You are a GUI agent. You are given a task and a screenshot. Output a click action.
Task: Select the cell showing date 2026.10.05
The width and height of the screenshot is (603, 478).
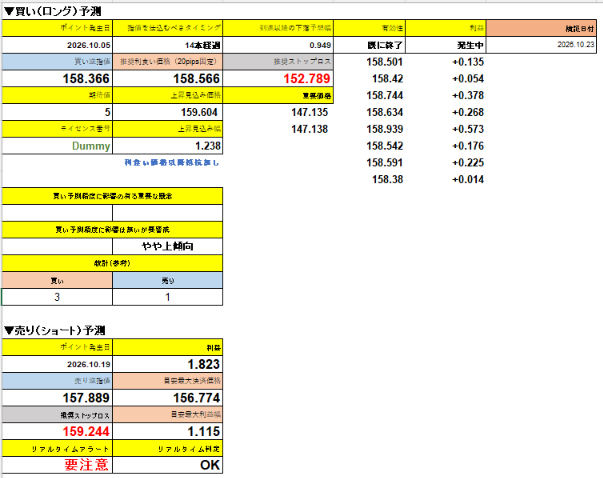pyautogui.click(x=57, y=45)
